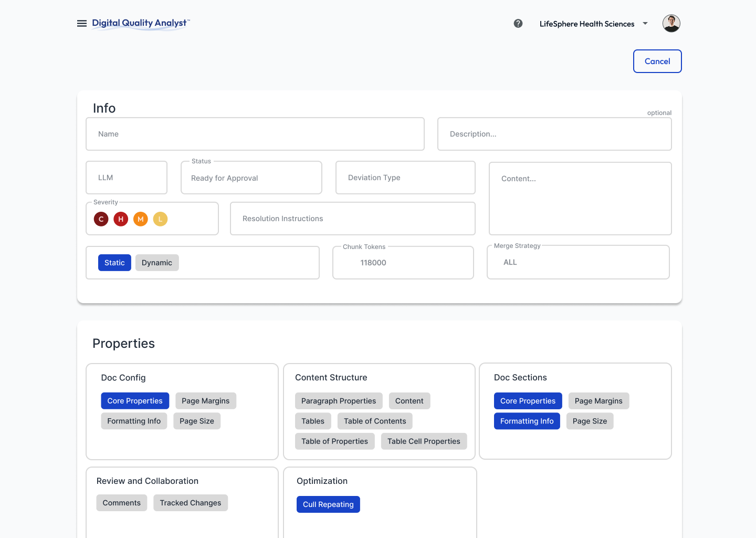This screenshot has width=756, height=538.
Task: Pick Low severity circle
Action: tap(160, 219)
